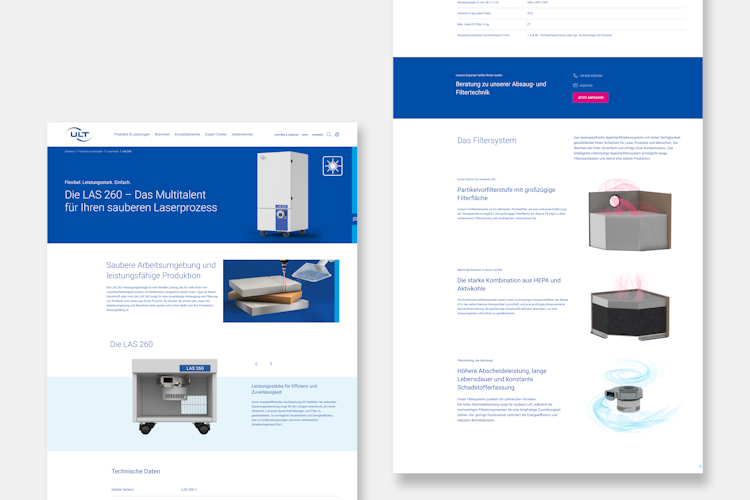Viewport: 750px width, 500px height.
Task: Click the LAS 260 hero product image
Action: [283, 194]
